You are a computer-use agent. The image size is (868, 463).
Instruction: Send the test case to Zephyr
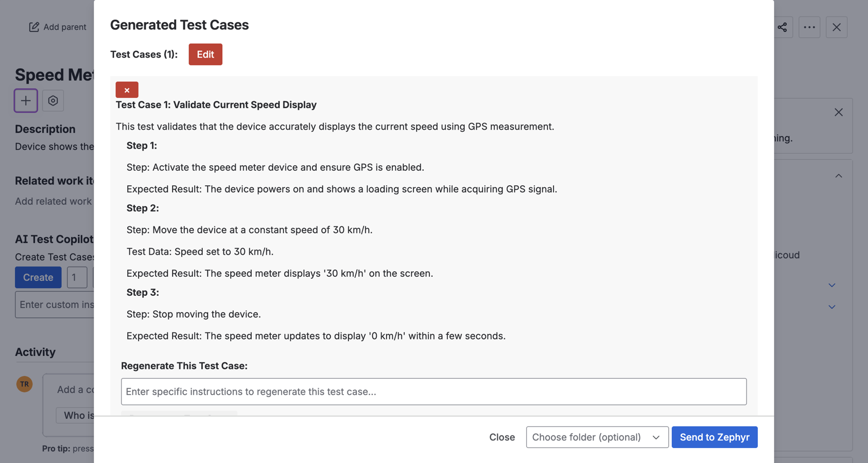pos(715,437)
